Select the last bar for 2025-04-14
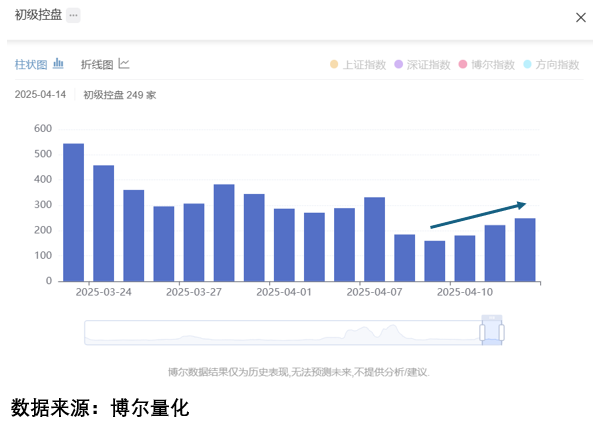This screenshot has height=426, width=601. [525, 250]
